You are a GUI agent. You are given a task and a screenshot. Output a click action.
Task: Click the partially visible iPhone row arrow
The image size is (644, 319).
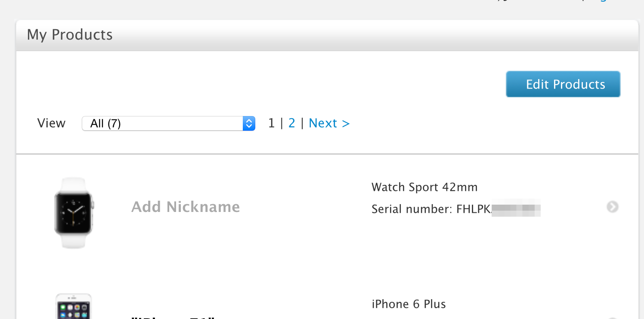[x=613, y=318]
